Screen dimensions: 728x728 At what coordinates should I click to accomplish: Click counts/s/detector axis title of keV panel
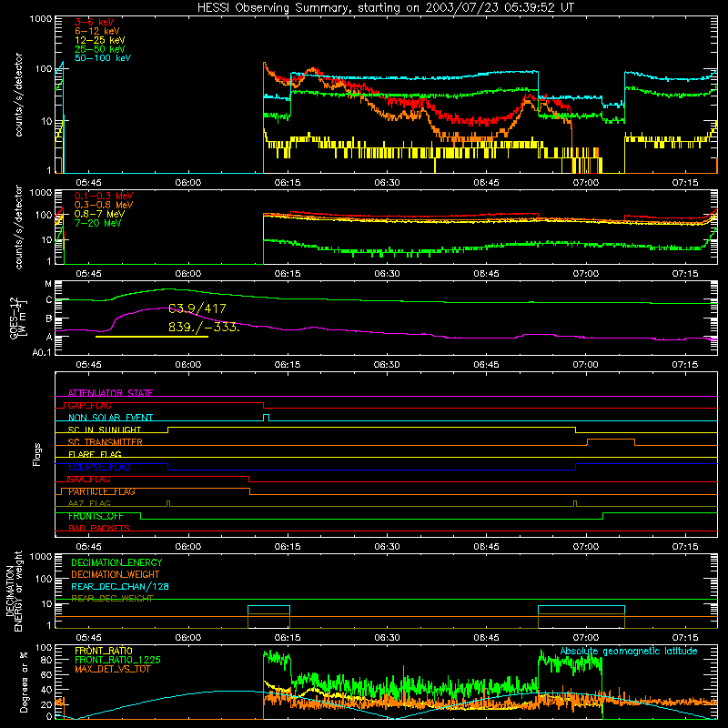pos(18,95)
